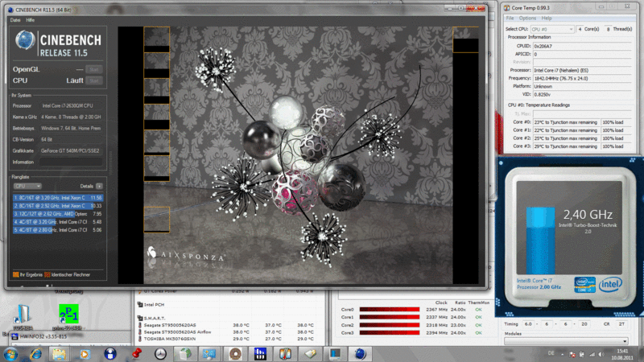Click the drive-shaped taskbar icon
The image size is (644, 362).
coord(310,354)
